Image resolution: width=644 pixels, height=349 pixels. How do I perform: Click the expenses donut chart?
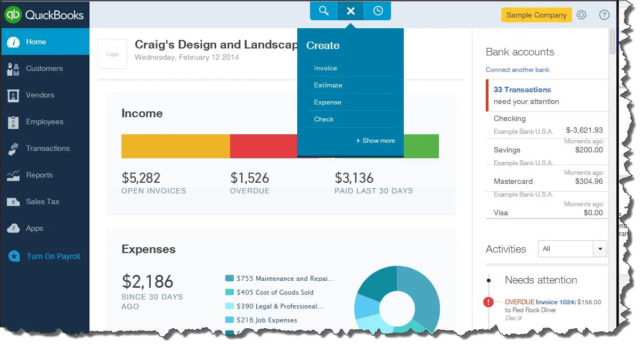pyautogui.click(x=397, y=300)
